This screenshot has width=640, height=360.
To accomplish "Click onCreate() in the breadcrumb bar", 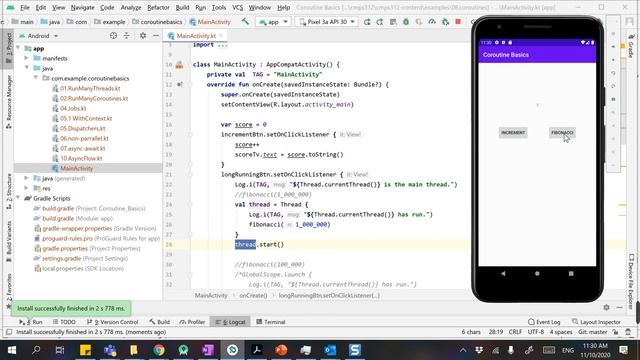I will 253,295.
